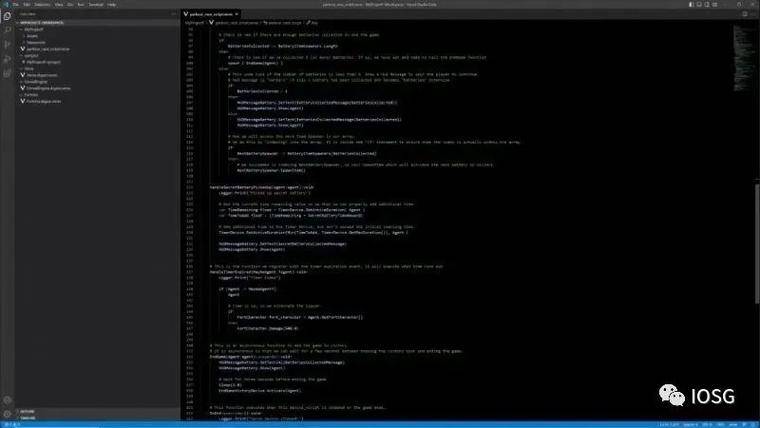Expand the Assets folder

click(97, 36)
